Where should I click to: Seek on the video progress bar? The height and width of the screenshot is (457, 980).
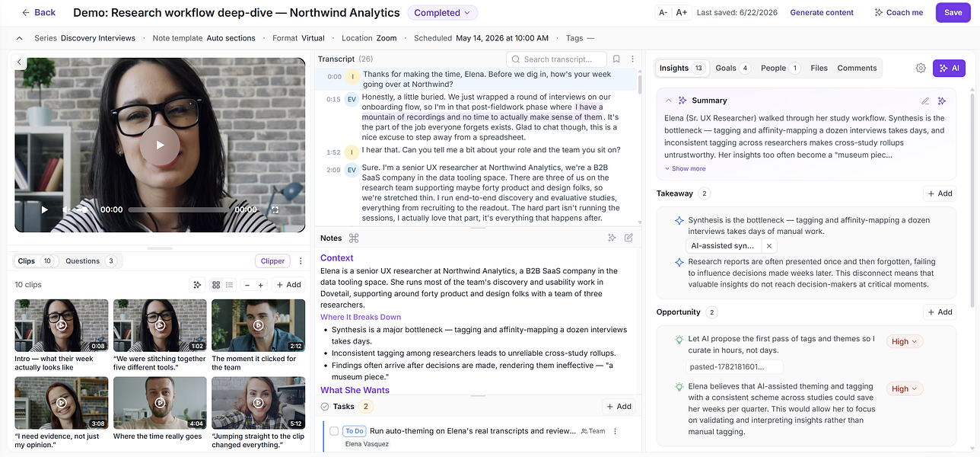179,209
